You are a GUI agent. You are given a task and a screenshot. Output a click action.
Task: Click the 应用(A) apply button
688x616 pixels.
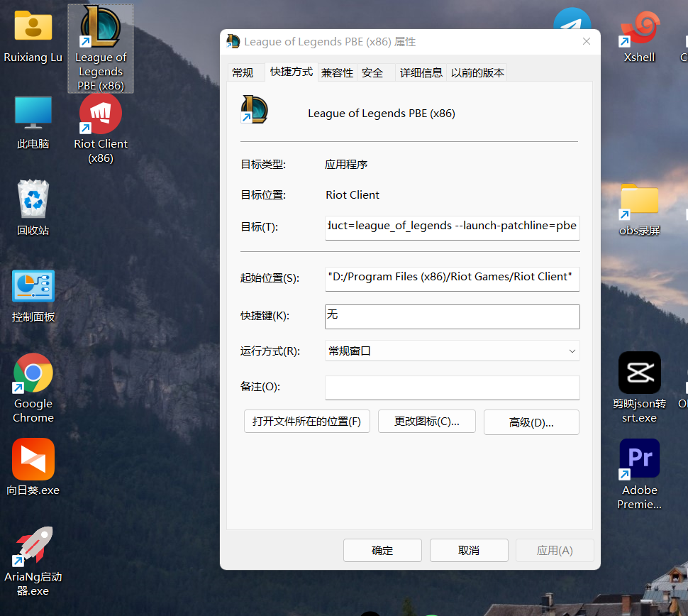point(555,551)
